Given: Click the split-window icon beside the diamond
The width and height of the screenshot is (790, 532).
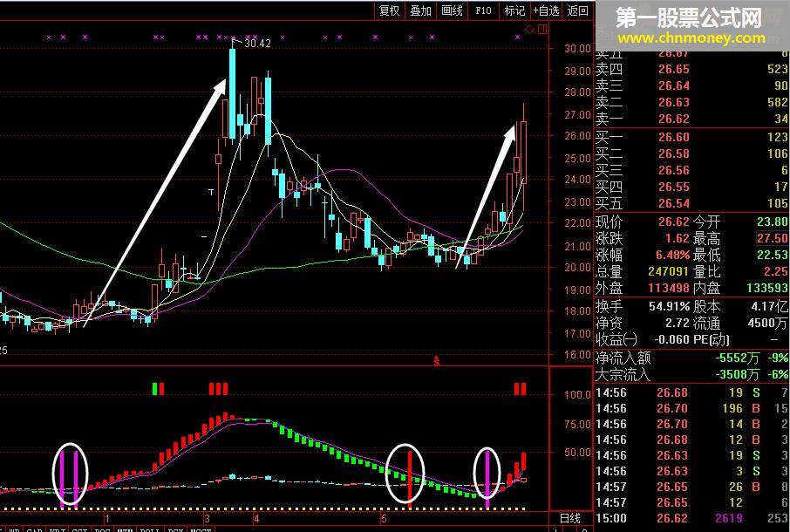Looking at the screenshot, I should pyautogui.click(x=542, y=30).
